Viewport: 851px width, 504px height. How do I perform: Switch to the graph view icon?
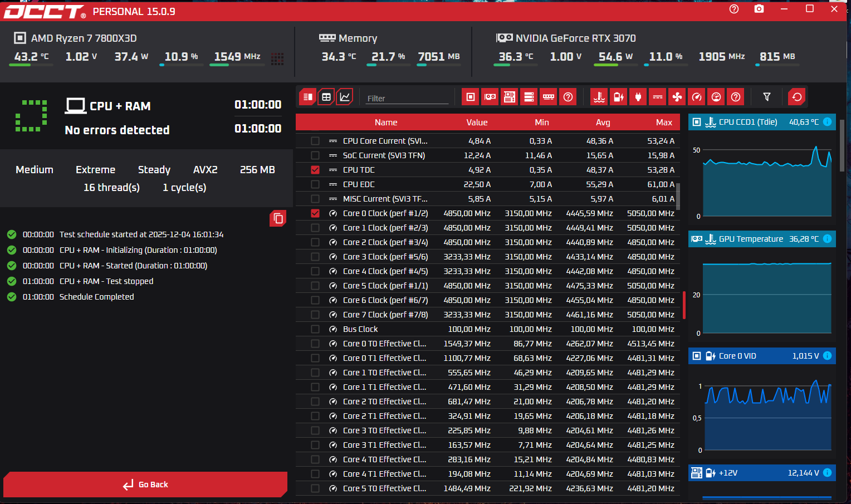345,97
